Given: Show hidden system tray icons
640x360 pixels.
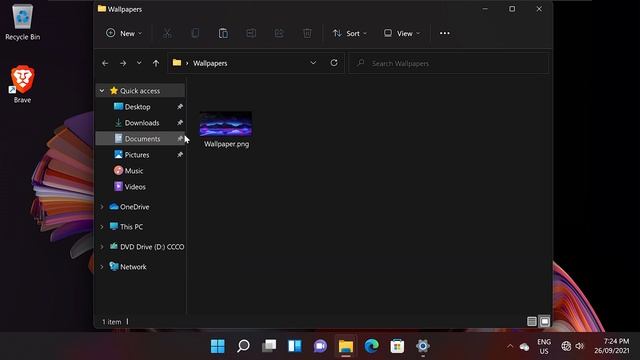Looking at the screenshot, I should pyautogui.click(x=510, y=346).
